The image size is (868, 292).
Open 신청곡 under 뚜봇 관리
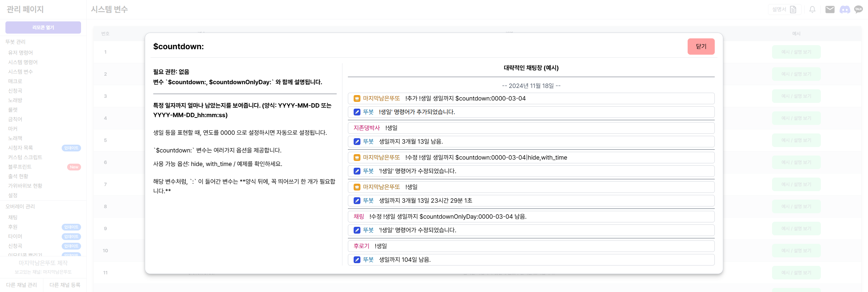click(x=15, y=91)
